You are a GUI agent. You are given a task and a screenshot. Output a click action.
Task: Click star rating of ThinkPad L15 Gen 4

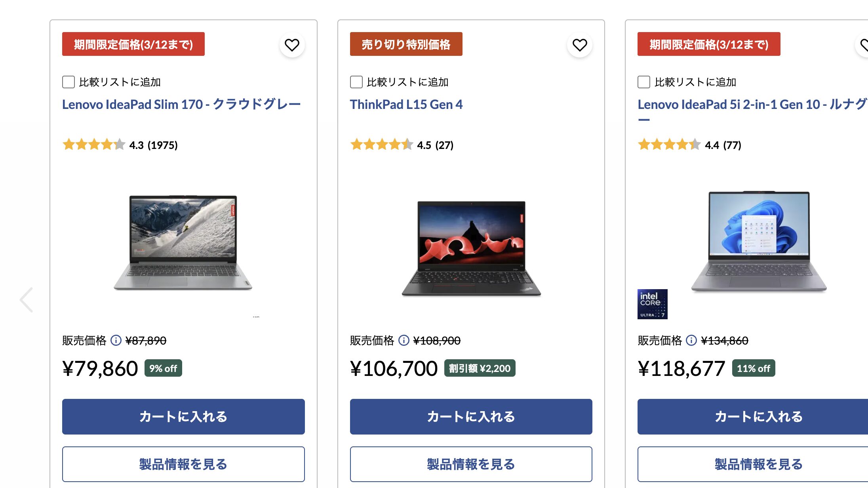click(381, 145)
